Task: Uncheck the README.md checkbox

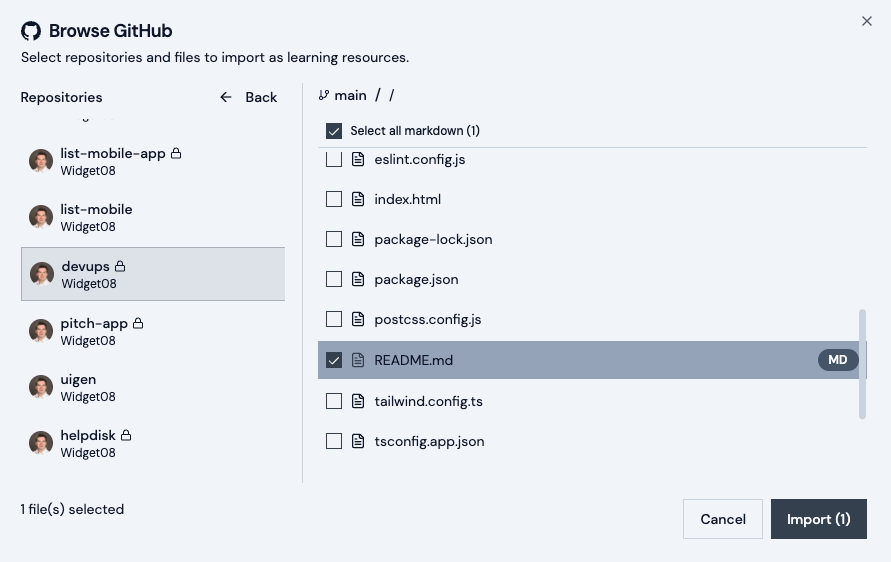Action: [334, 360]
